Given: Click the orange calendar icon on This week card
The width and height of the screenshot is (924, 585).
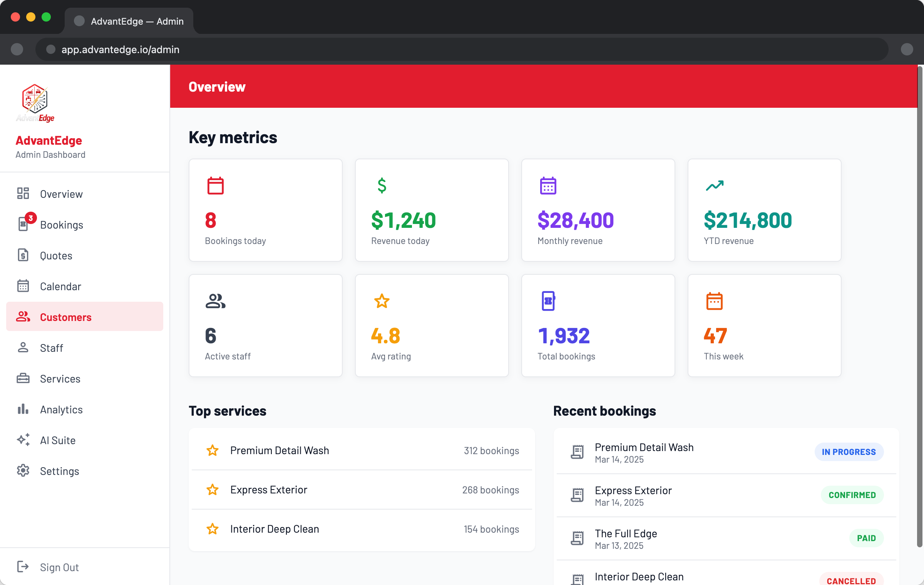Looking at the screenshot, I should pos(715,301).
